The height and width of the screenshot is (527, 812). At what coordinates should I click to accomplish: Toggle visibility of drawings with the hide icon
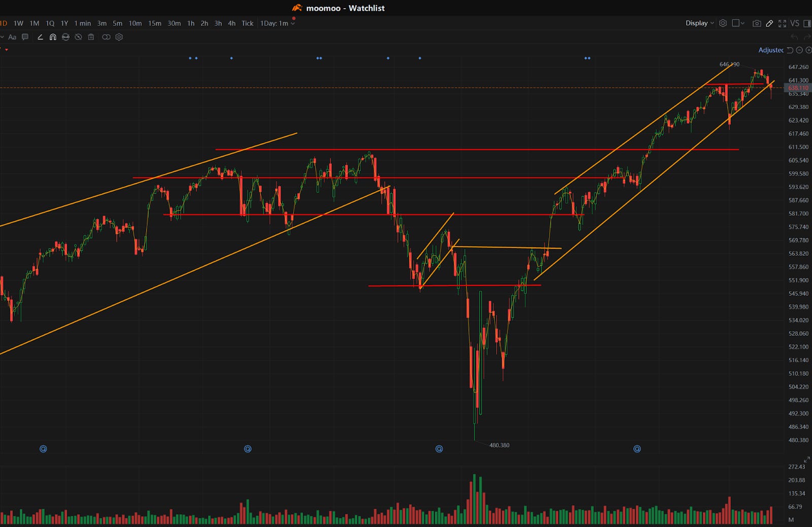[x=78, y=37]
